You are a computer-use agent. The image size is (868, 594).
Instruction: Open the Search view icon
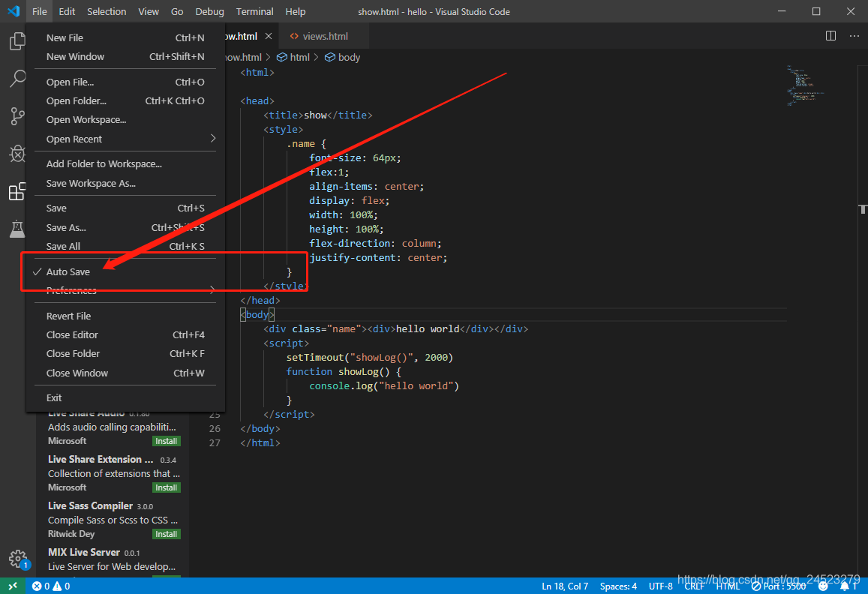click(17, 78)
